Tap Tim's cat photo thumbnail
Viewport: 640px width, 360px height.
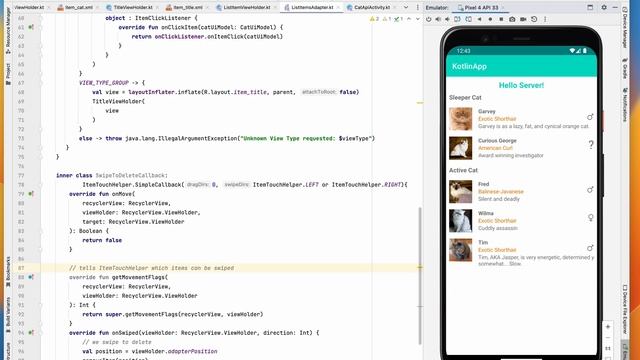pyautogui.click(x=460, y=250)
